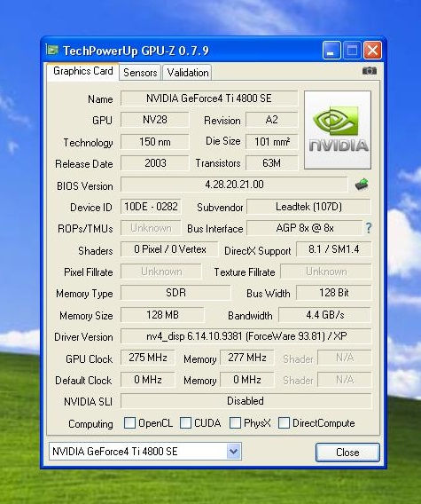Viewport: 421px width, 504px height.
Task: Click the Device ID 10DE - 0282
Action: point(151,207)
